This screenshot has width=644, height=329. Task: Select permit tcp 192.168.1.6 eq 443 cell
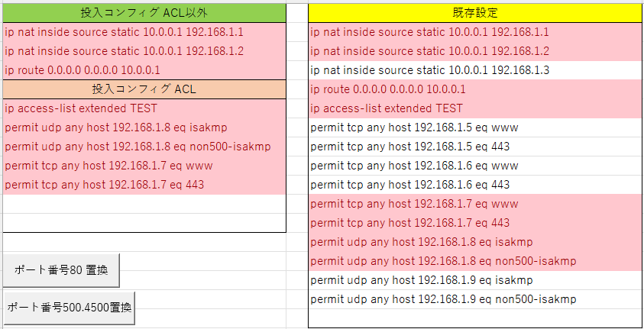point(476,185)
